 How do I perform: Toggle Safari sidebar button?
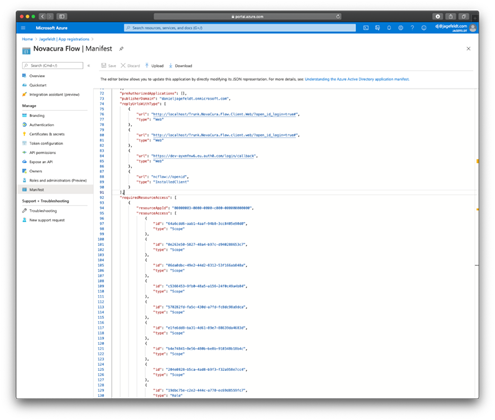pos(62,16)
